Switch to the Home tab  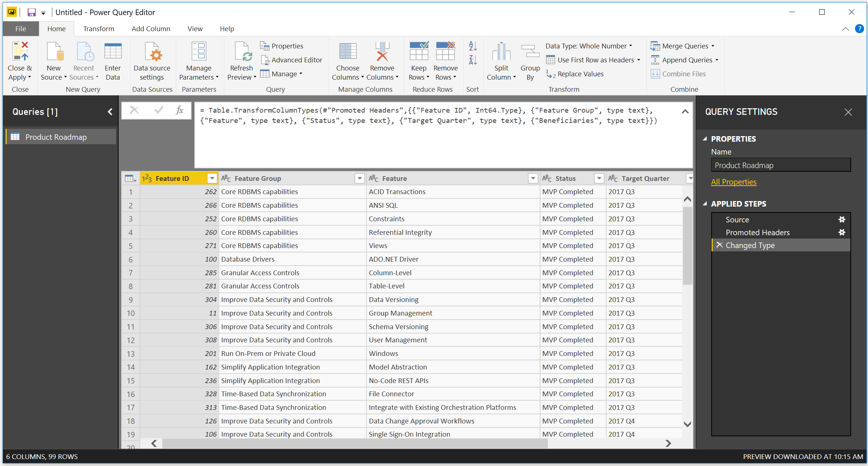[56, 29]
